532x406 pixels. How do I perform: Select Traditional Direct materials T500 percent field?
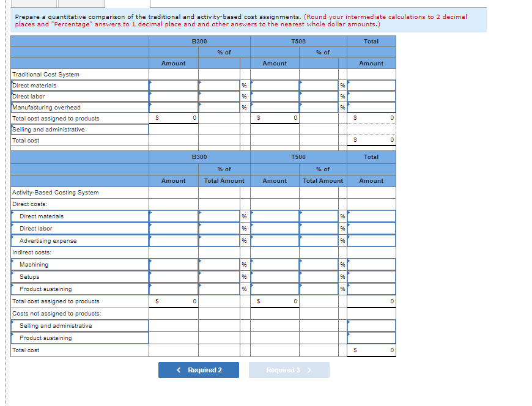(319, 86)
